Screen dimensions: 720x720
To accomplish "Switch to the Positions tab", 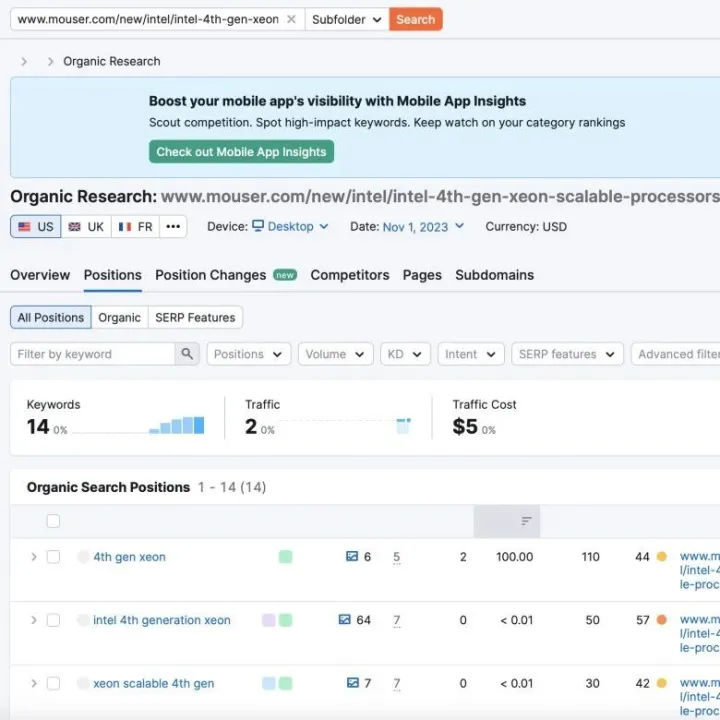I will [112, 275].
